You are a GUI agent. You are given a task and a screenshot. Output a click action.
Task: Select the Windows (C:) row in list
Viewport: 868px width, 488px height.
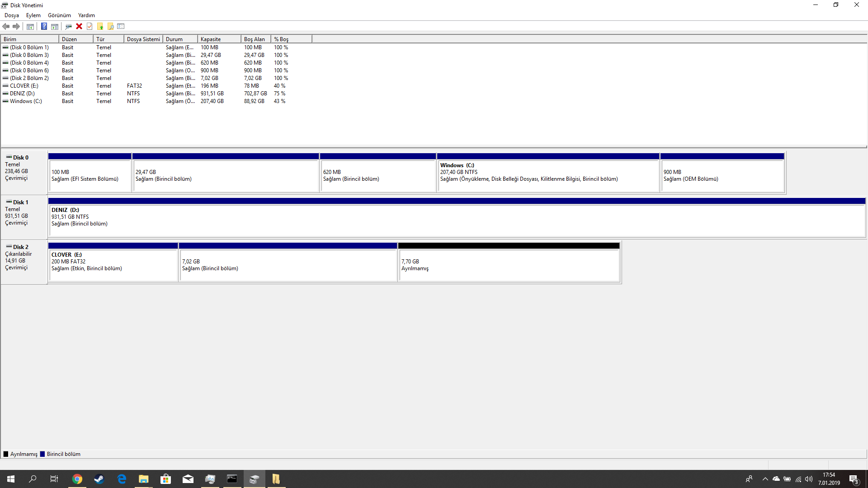point(26,101)
